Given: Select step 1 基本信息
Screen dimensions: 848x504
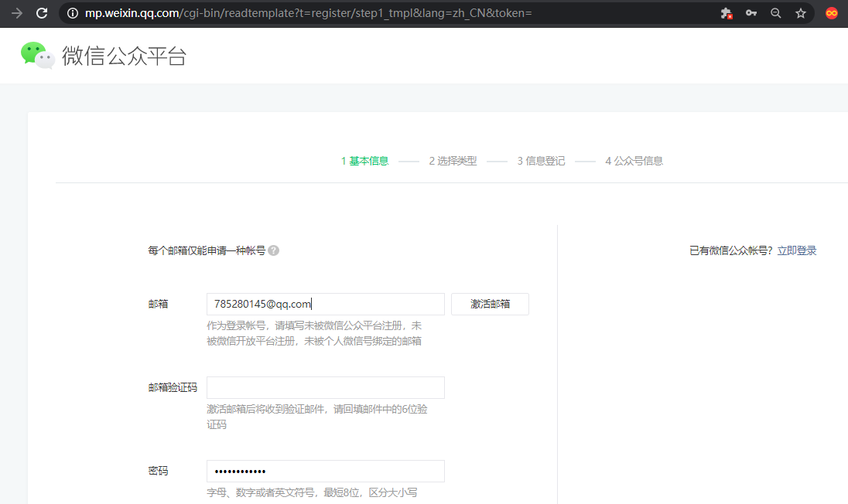Looking at the screenshot, I should [x=364, y=161].
